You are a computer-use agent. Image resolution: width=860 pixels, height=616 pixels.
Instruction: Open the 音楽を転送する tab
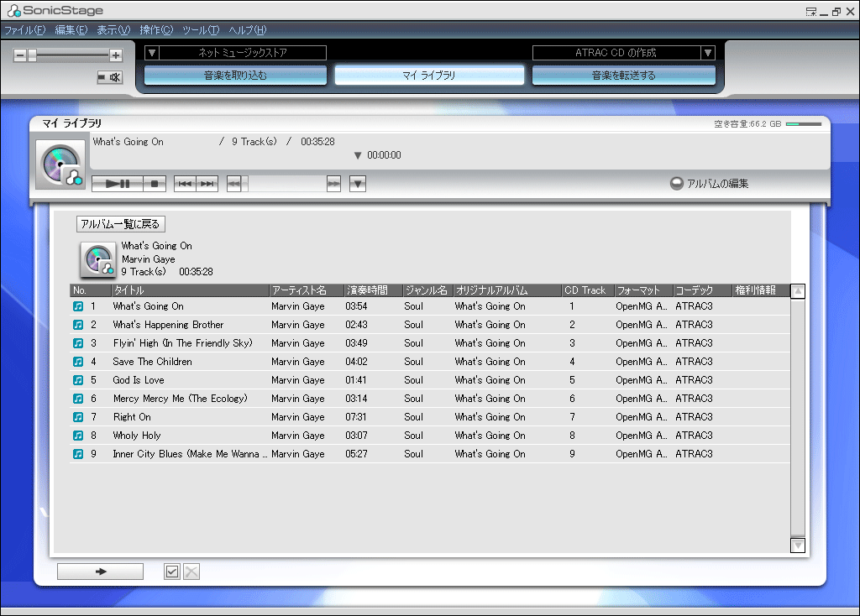pyautogui.click(x=624, y=75)
